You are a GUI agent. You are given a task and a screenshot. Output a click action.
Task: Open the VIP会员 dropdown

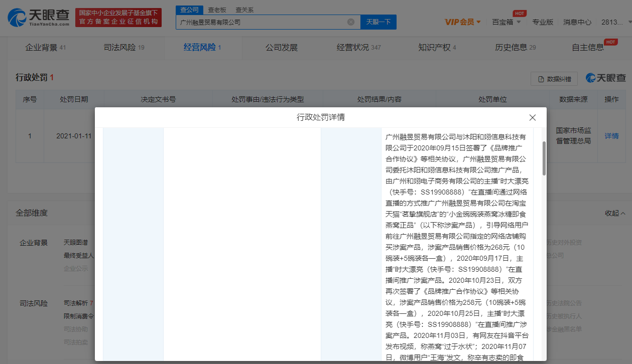click(463, 22)
